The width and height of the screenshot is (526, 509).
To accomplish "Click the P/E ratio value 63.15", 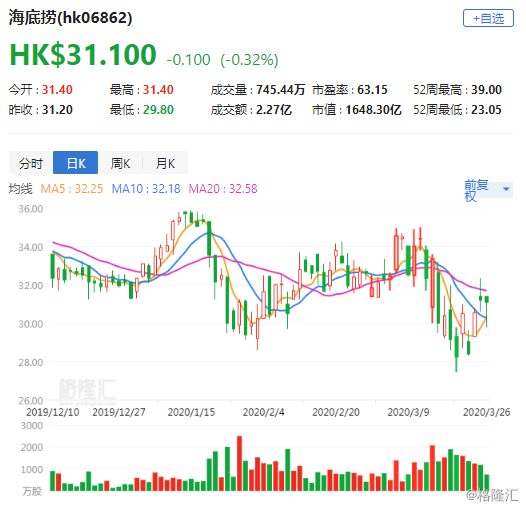I will point(372,90).
